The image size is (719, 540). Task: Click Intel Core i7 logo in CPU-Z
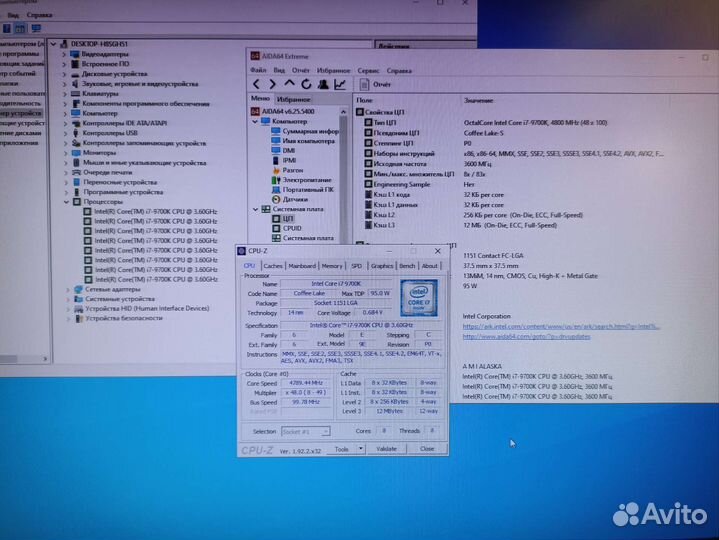point(419,298)
